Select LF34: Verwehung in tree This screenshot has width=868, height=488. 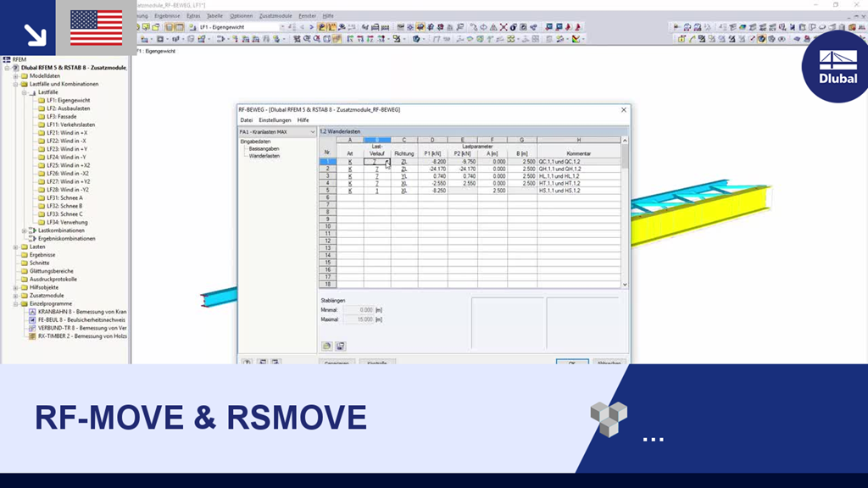67,223
